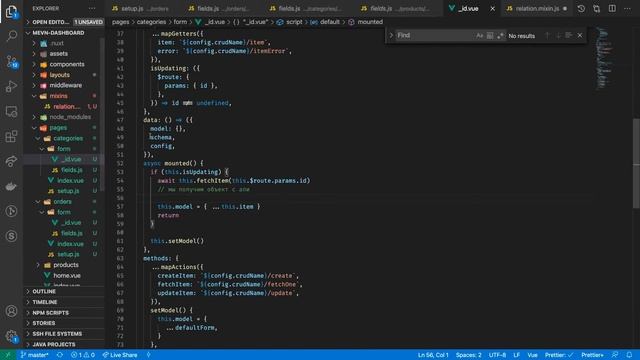Toggle Match Whole Word in Find

coord(490,36)
